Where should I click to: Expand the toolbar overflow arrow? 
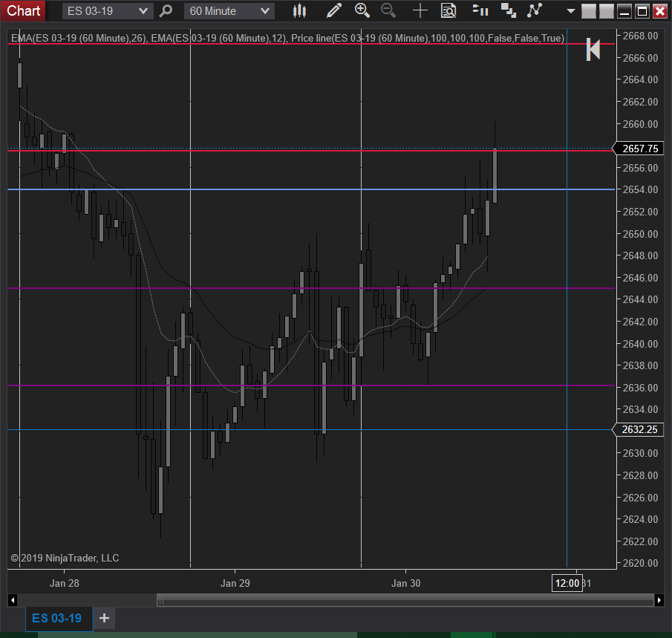[x=570, y=11]
